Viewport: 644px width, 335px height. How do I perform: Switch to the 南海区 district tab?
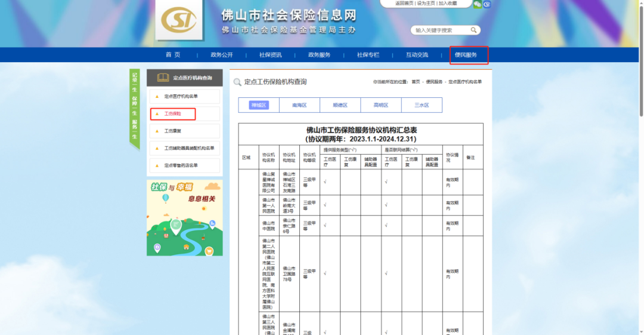(299, 105)
